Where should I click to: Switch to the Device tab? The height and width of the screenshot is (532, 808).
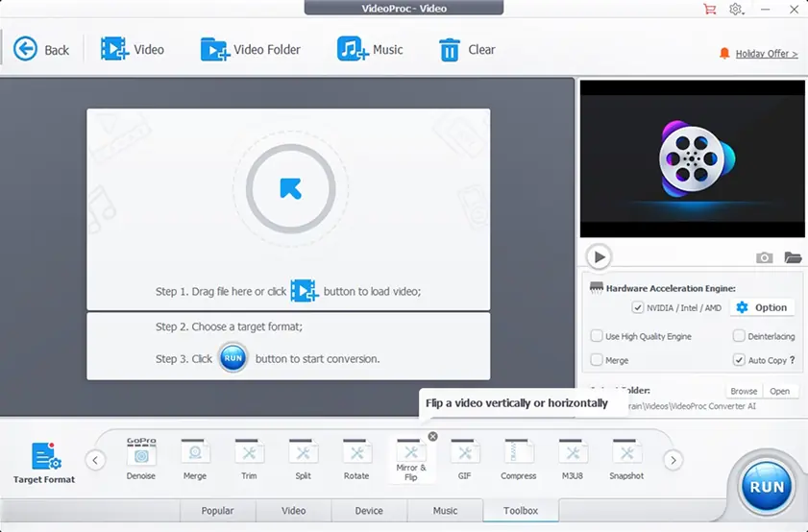[369, 510]
